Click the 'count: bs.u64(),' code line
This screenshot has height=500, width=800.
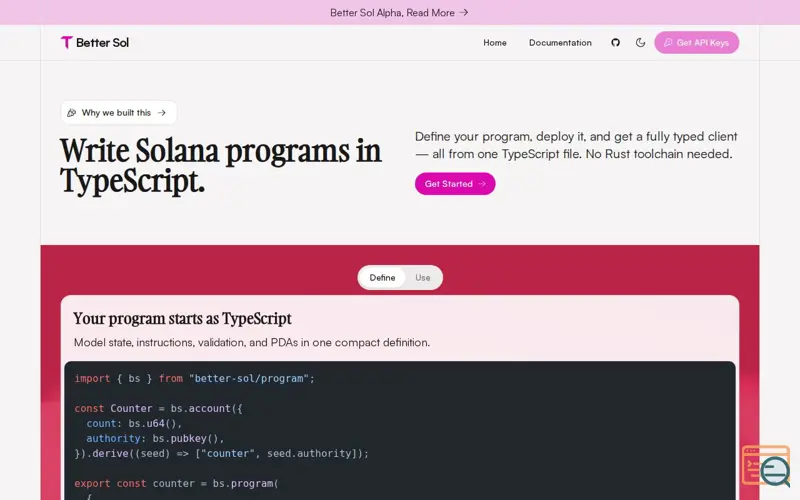[x=134, y=423]
